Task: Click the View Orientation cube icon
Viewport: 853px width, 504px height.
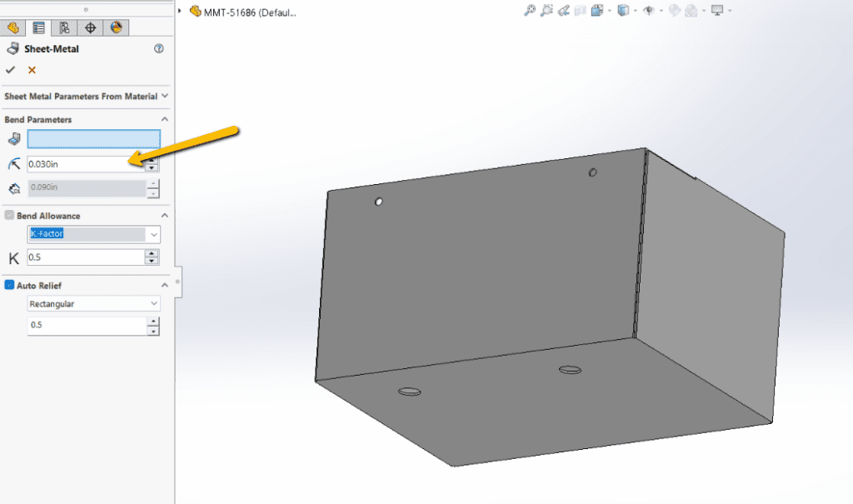Action: tap(624, 7)
